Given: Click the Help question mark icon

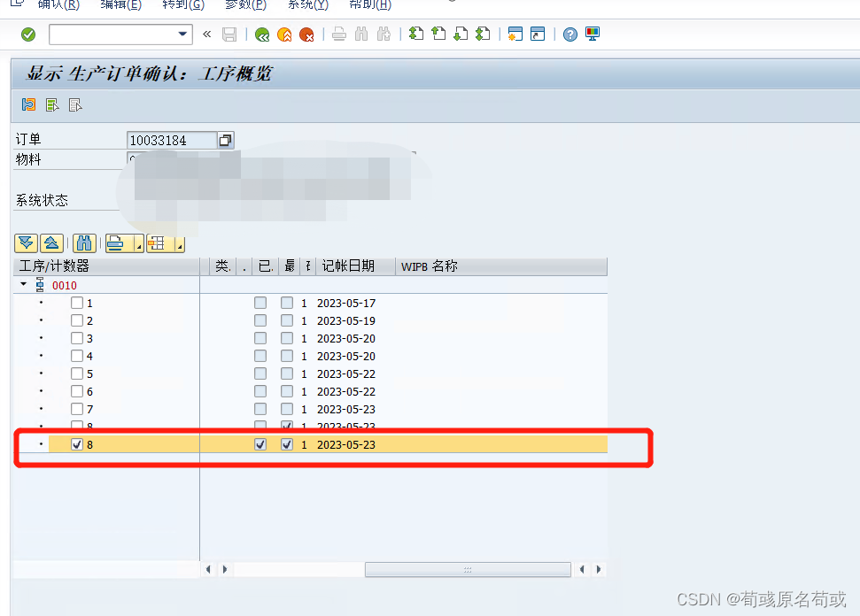Looking at the screenshot, I should pos(569,34).
